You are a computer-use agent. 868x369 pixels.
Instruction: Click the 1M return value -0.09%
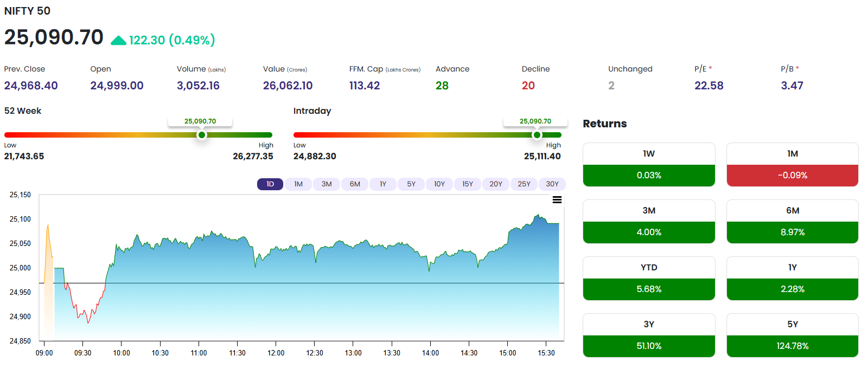point(793,176)
